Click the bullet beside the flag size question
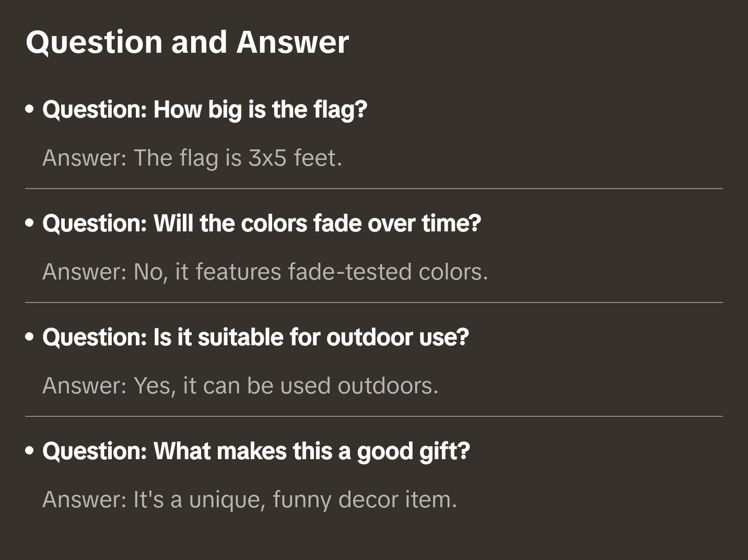Viewport: 748px width, 560px height. (30, 110)
